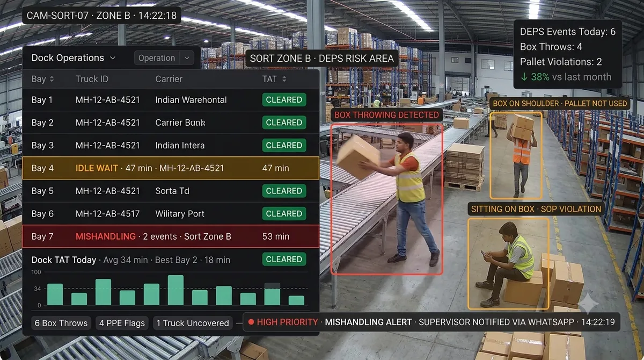This screenshot has height=360, width=644.
Task: Click the CLEARED badge in Bay 2 row
Action: pyautogui.click(x=284, y=123)
